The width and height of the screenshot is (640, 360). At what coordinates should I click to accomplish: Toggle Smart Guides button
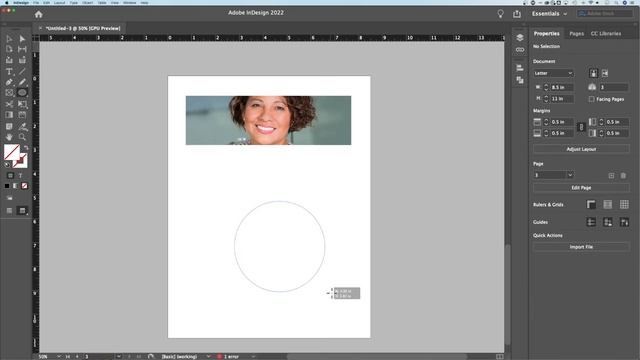(x=624, y=222)
